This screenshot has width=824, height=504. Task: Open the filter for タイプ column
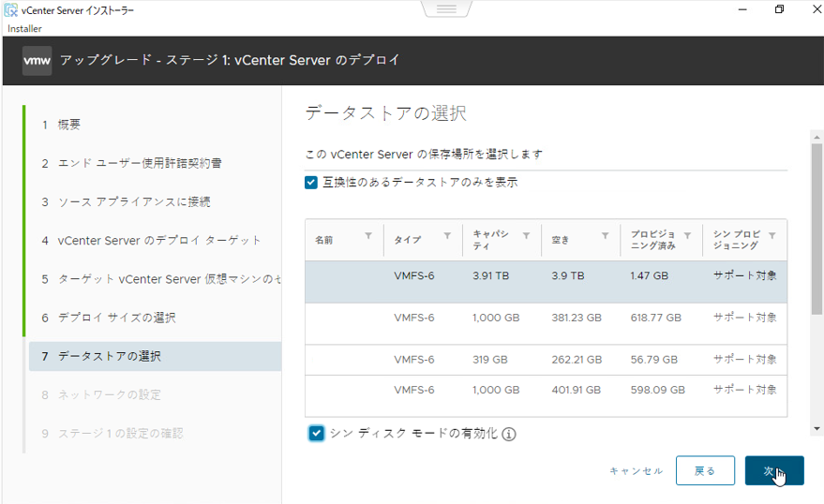pos(447,235)
